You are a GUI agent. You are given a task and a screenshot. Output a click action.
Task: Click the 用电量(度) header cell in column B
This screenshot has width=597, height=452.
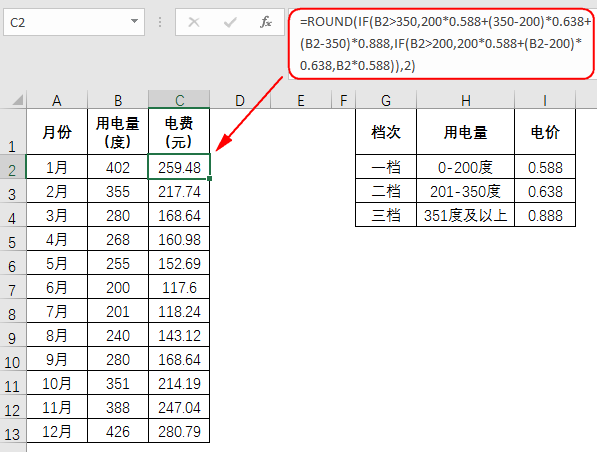118,132
